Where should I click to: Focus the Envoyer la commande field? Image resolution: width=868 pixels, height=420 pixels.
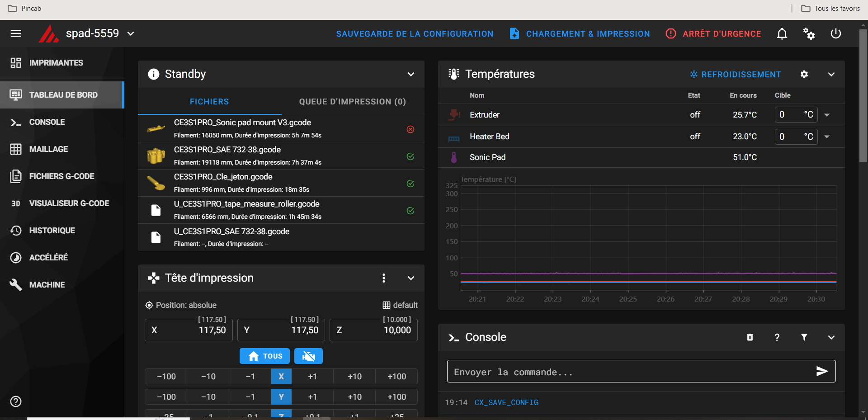point(628,372)
